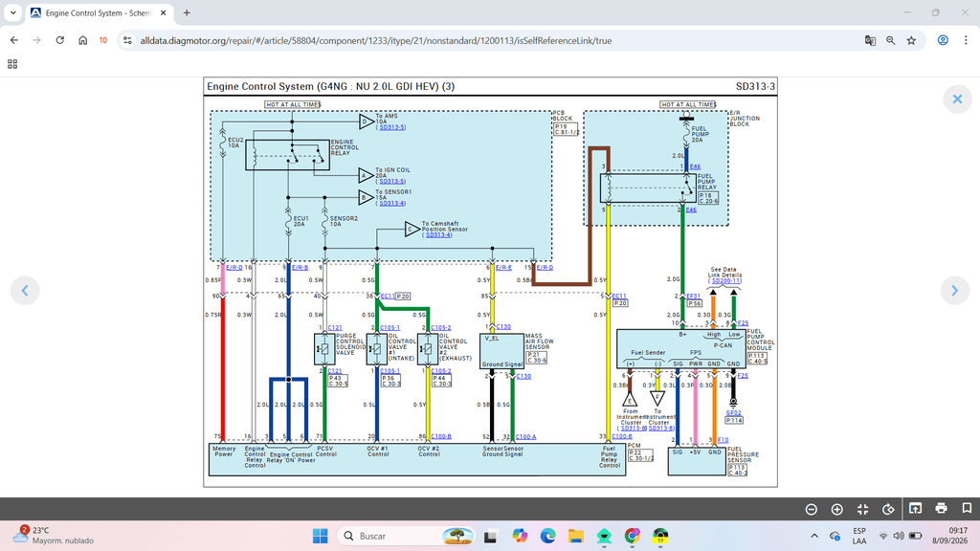Image resolution: width=980 pixels, height=551 pixels.
Task: Click the browser address bar URL
Action: 375,40
